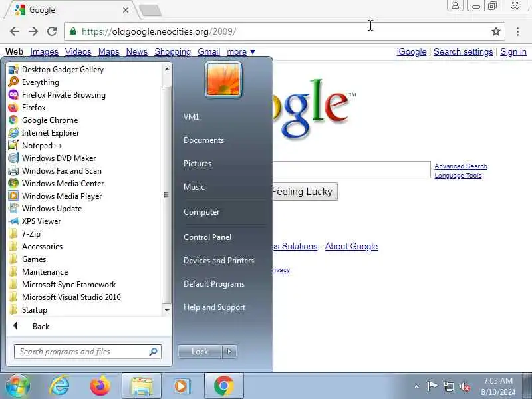Bookmark page with star icon
Viewport: 532px width, 399px height.
[x=495, y=31]
